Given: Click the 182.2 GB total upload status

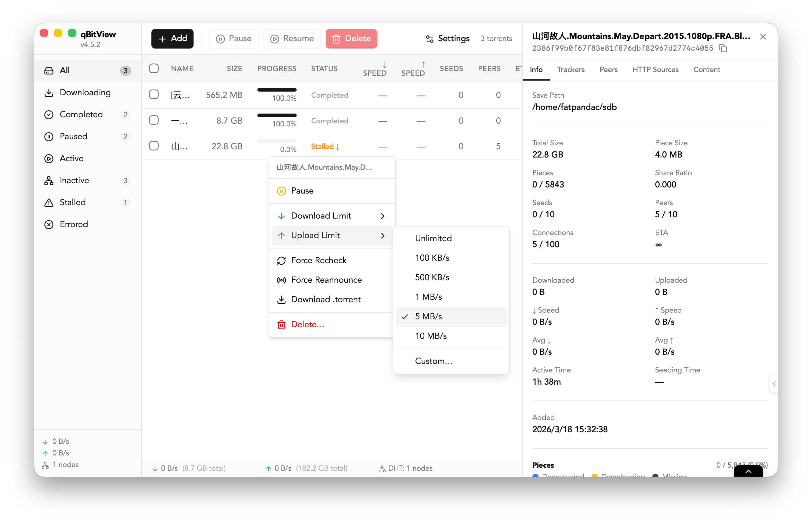Looking at the screenshot, I should tap(322, 468).
